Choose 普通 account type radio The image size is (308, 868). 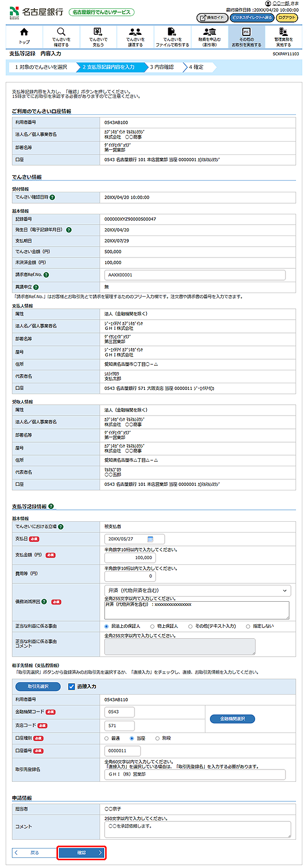[107, 738]
